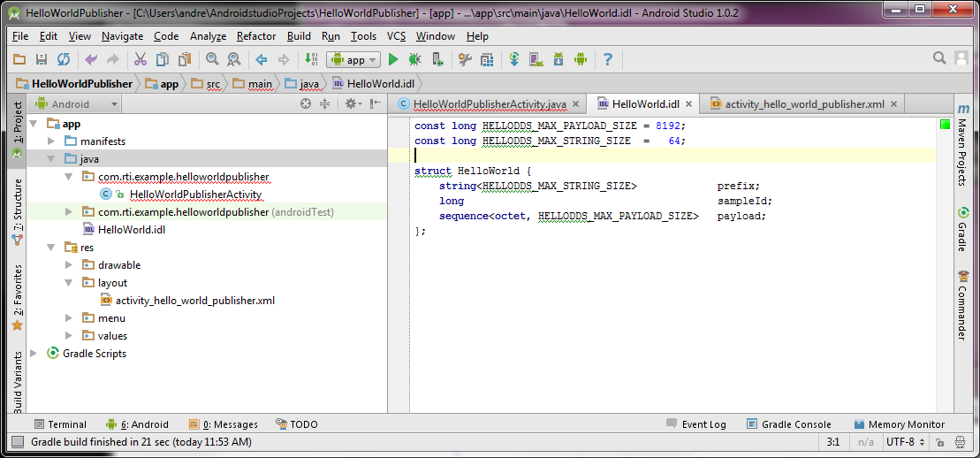
Task: Open the 0: Messages tool window
Action: pyautogui.click(x=223, y=424)
